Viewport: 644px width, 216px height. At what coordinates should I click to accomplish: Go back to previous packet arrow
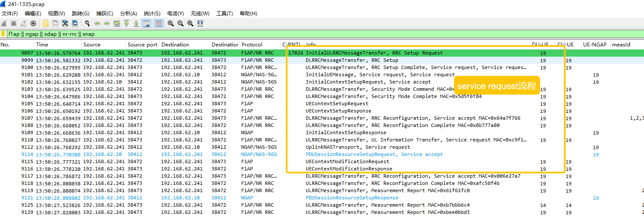(97, 23)
